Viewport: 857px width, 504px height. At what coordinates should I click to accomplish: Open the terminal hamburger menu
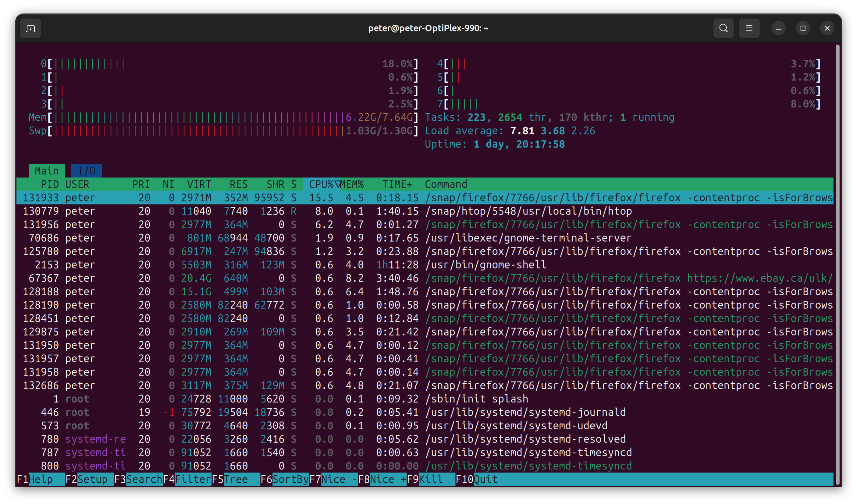coord(749,28)
